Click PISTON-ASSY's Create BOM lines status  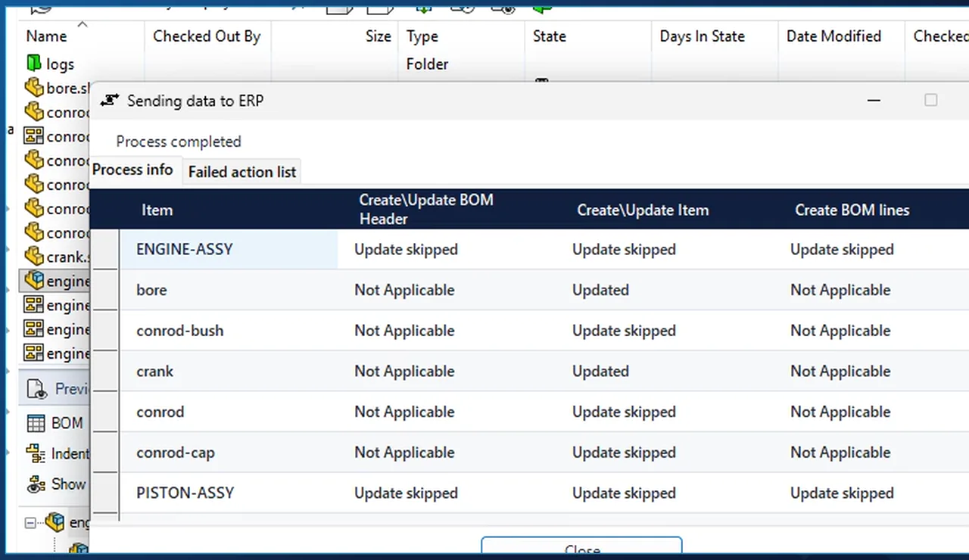click(x=843, y=493)
